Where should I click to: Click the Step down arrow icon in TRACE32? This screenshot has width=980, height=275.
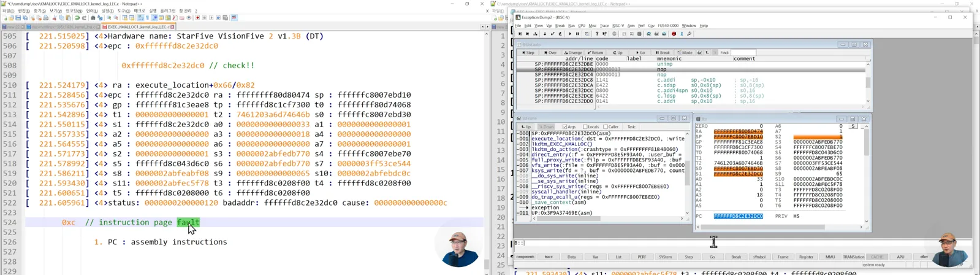point(545,34)
